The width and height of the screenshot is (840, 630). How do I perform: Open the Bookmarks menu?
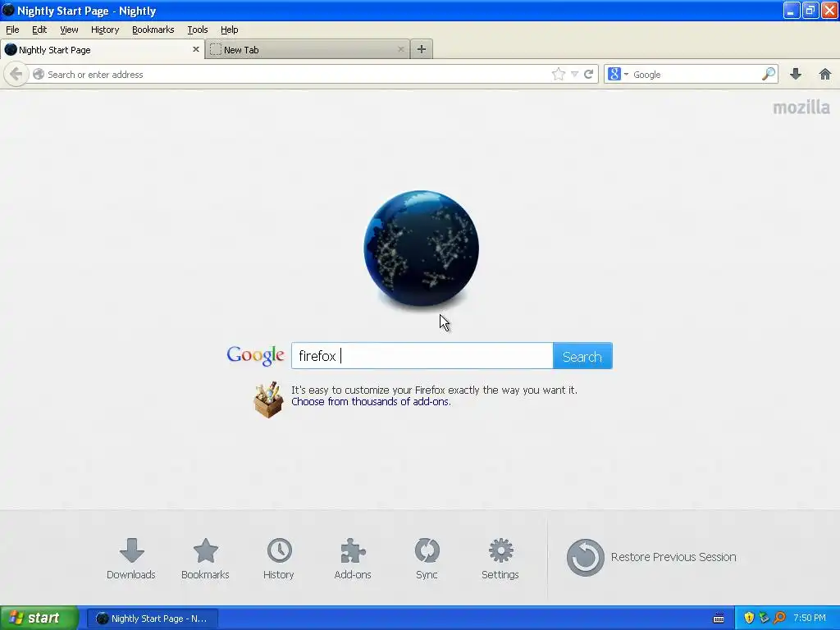[x=153, y=30]
